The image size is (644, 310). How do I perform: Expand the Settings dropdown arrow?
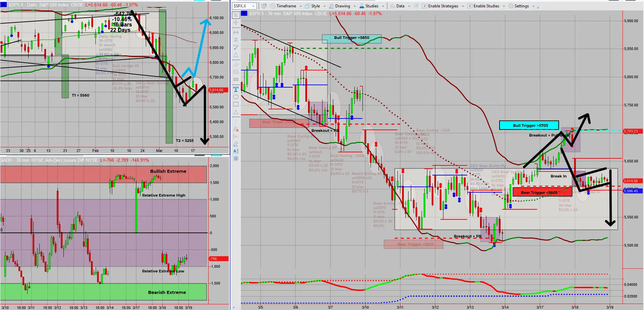click(x=533, y=6)
